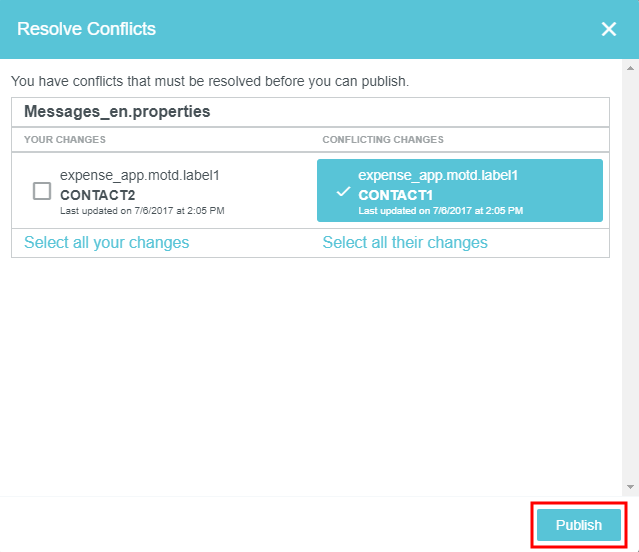Click the Messages_en.properties file header
This screenshot has width=639, height=552.
[117, 112]
